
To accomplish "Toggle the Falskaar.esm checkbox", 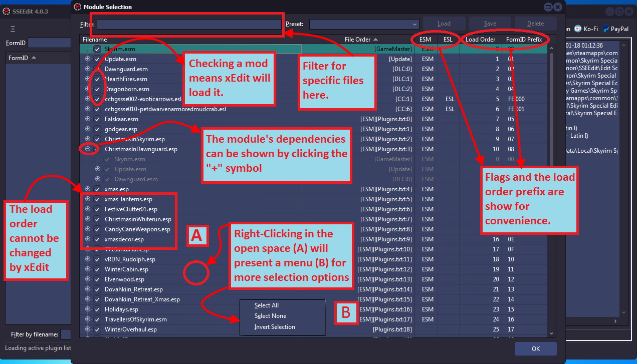I will [x=97, y=119].
